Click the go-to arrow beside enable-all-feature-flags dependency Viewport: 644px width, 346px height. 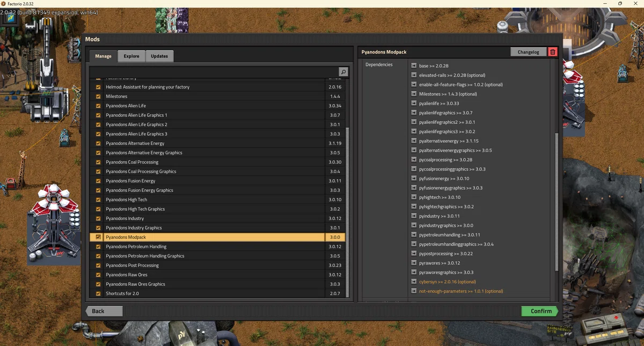414,84
